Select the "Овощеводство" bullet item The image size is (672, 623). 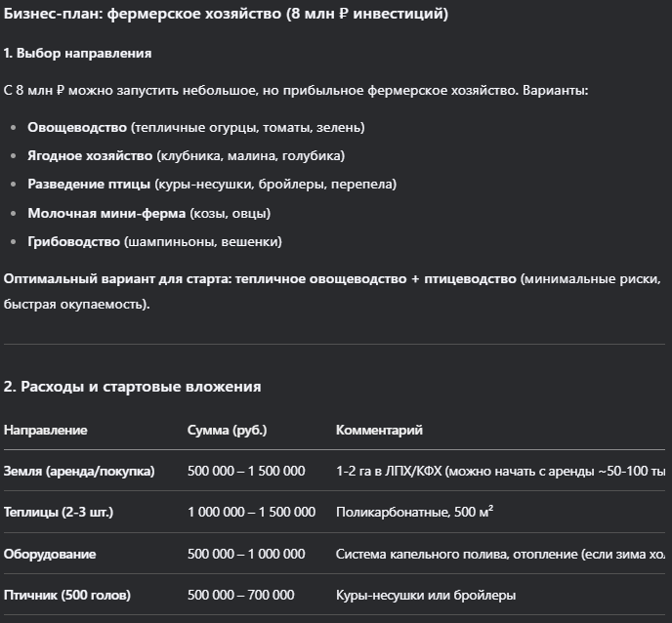(x=77, y=128)
